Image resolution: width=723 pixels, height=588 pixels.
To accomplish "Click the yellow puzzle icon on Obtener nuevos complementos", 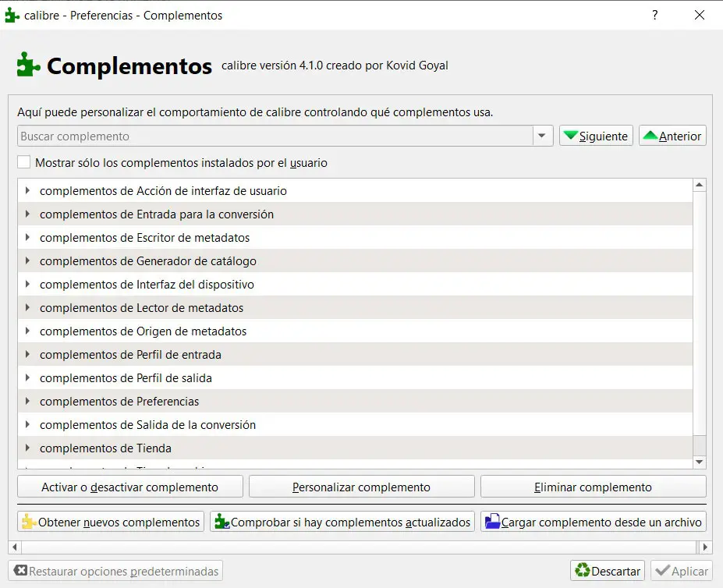I will pos(29,522).
